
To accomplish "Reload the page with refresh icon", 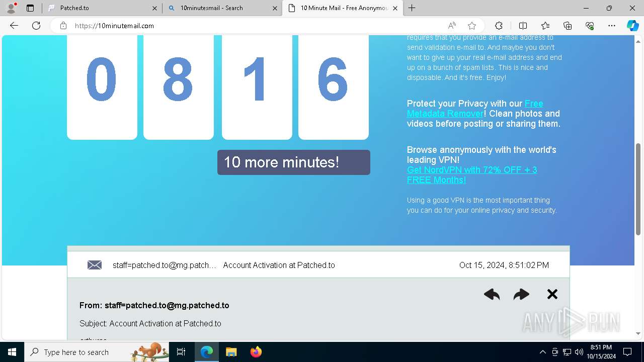I will [x=36, y=26].
